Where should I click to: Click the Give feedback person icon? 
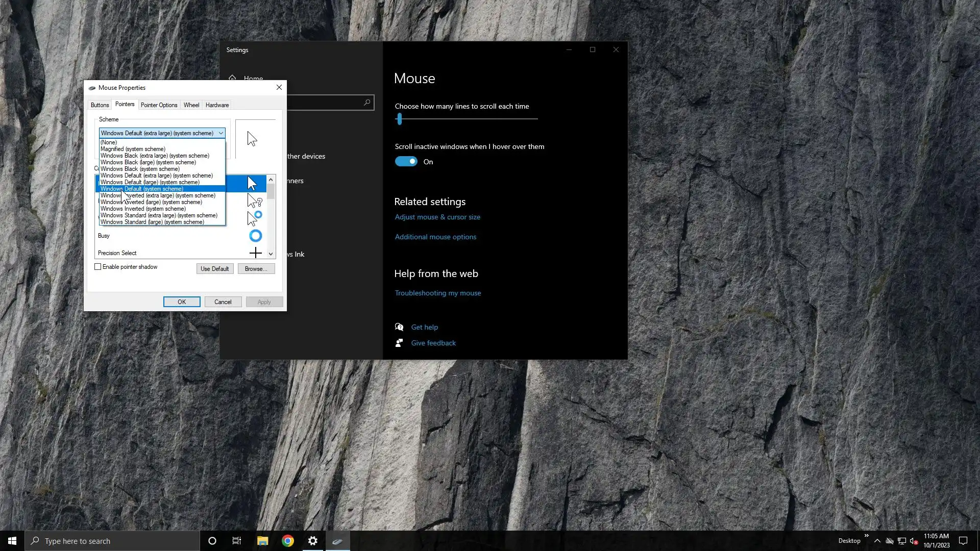(x=399, y=343)
